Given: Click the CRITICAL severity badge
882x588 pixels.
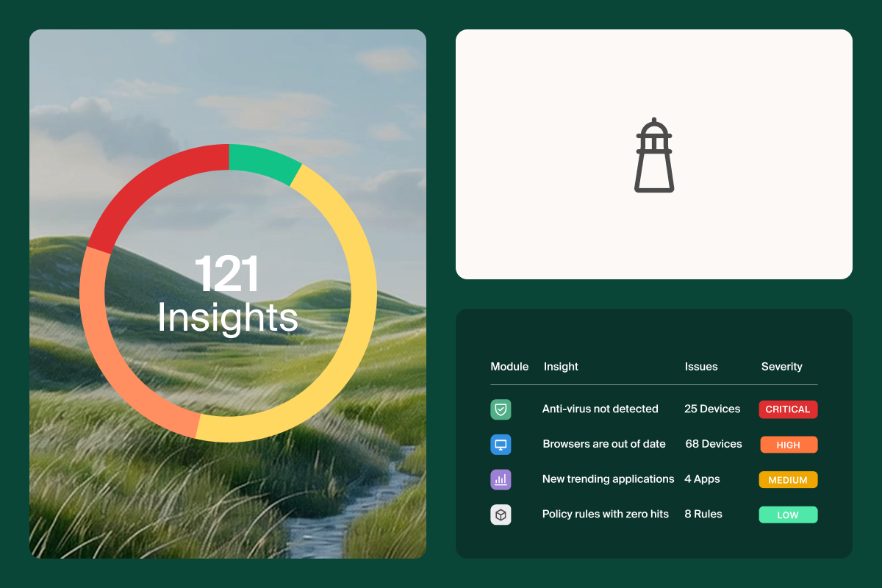Looking at the screenshot, I should [788, 409].
